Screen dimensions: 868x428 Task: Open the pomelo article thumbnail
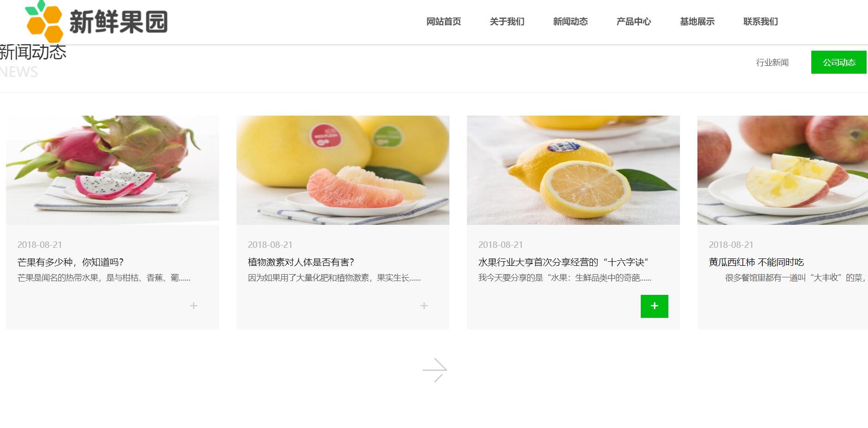tap(343, 170)
